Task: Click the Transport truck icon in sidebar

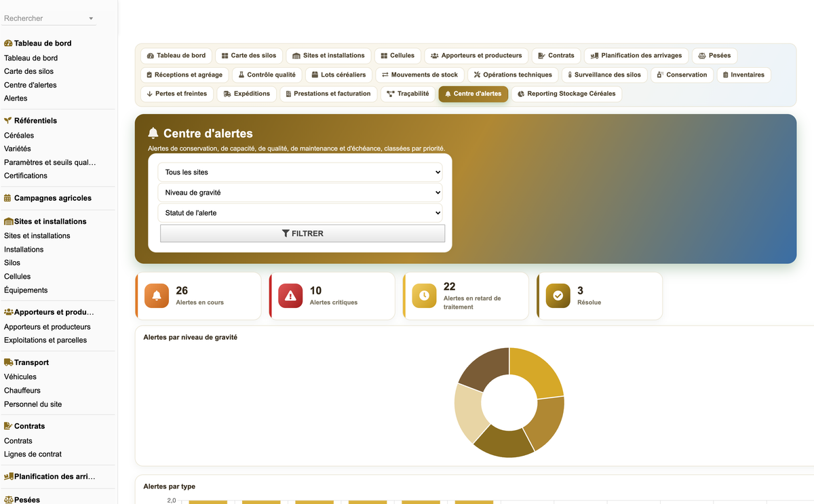Action: pyautogui.click(x=9, y=362)
